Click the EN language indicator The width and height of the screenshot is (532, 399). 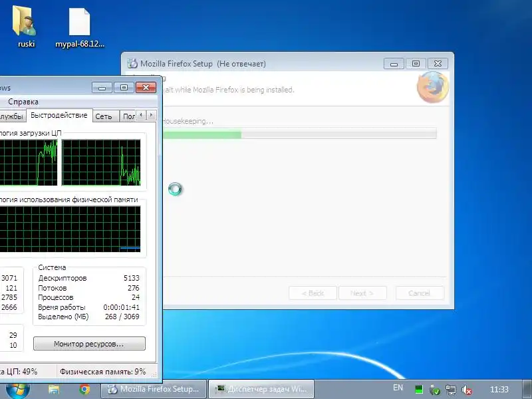[398, 388]
